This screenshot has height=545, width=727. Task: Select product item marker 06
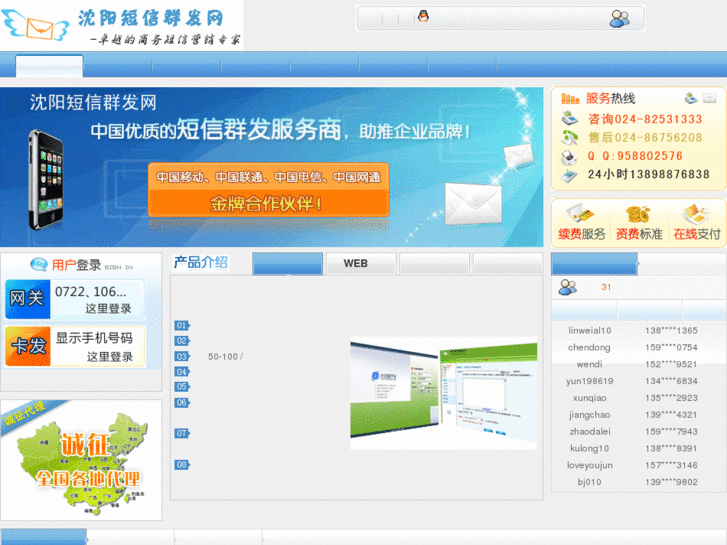pyautogui.click(x=182, y=402)
